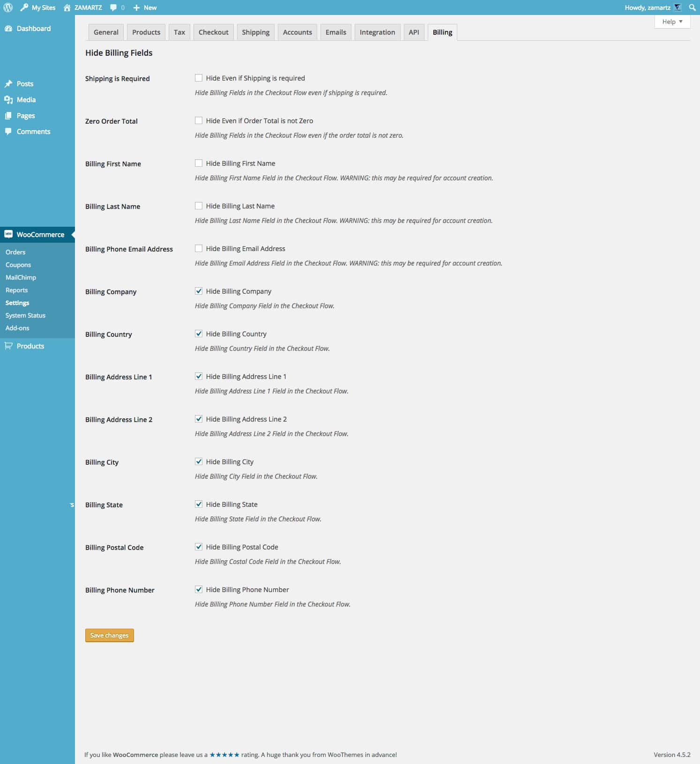Check Hide Billing Email Address
This screenshot has width=700, height=764.
[199, 248]
